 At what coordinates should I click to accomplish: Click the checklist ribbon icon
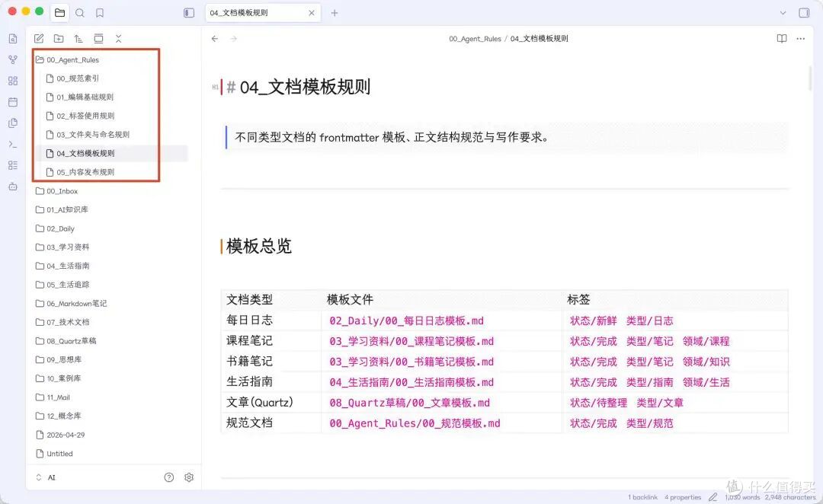pos(13,165)
